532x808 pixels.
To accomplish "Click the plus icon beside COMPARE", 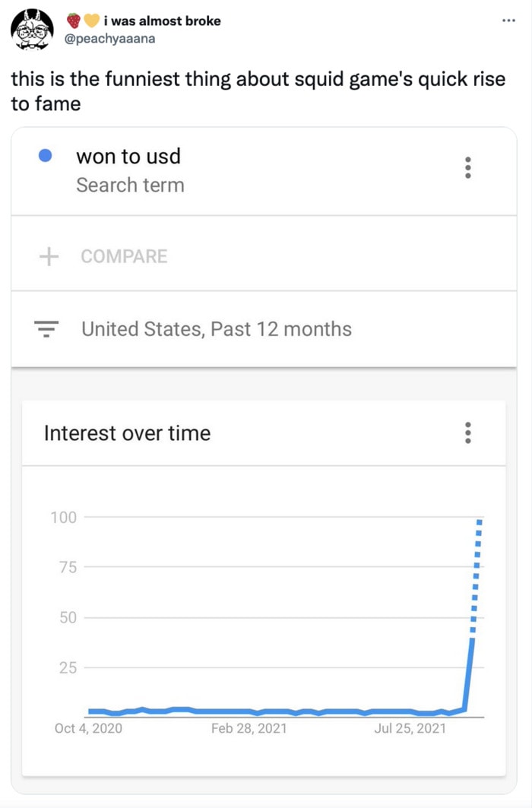I will (49, 256).
